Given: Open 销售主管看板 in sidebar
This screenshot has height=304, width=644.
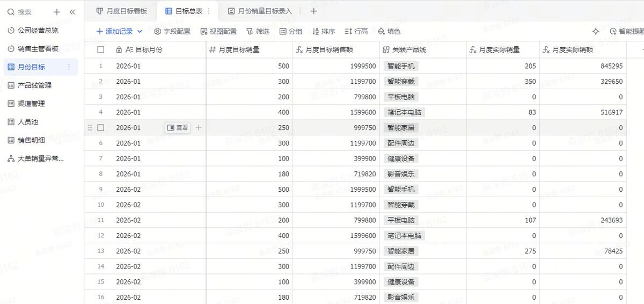Looking at the screenshot, I should tap(39, 49).
